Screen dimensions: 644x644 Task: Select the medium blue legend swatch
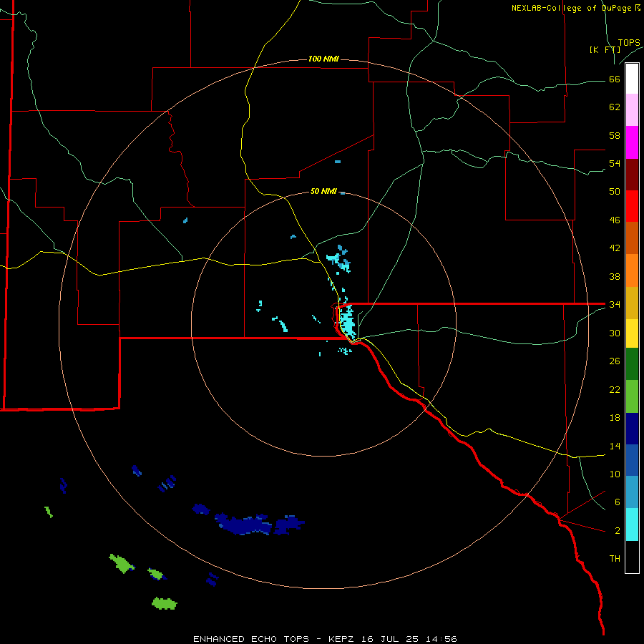(x=632, y=460)
